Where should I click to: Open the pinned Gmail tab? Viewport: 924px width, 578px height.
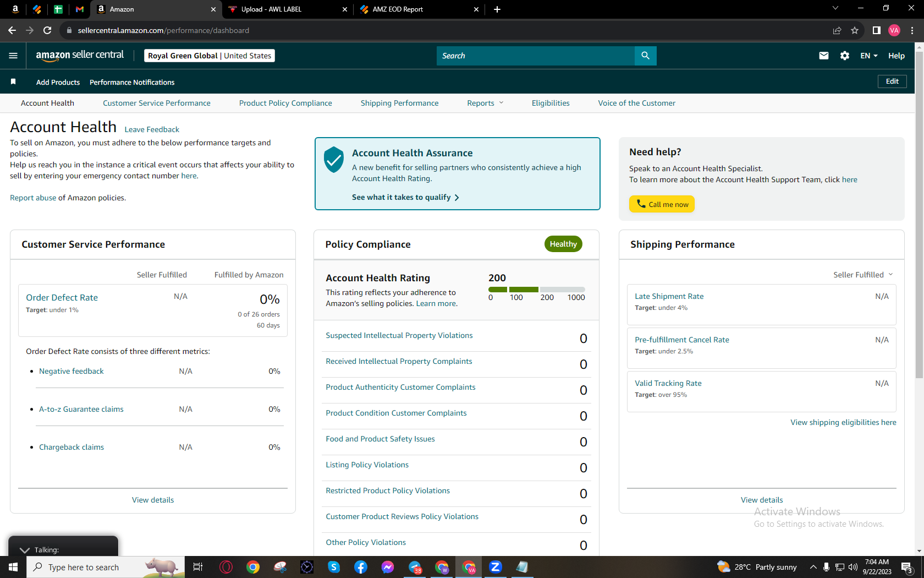coord(80,9)
